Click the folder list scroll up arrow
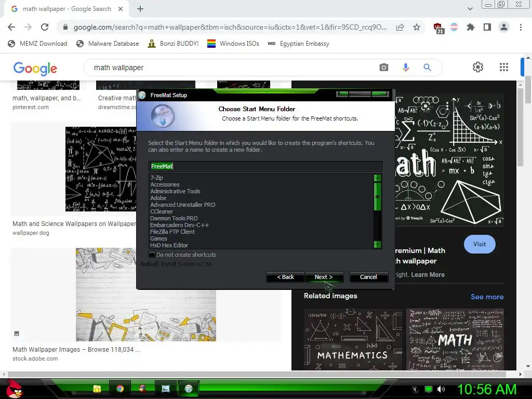The image size is (532, 399). pyautogui.click(x=377, y=178)
